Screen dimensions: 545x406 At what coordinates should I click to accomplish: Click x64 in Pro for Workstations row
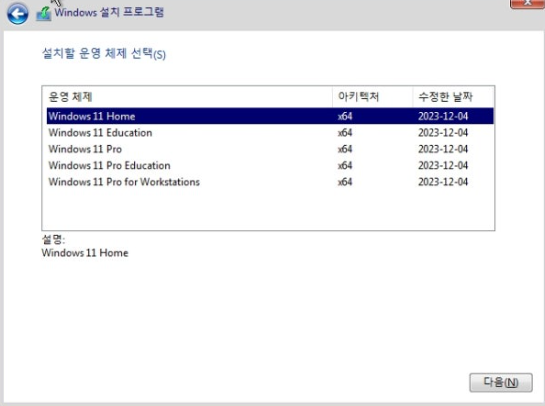pos(345,182)
